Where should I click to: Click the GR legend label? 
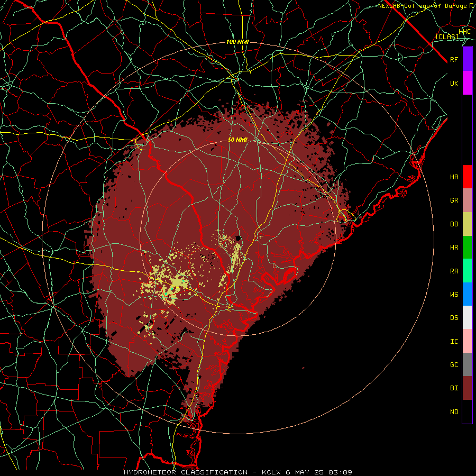point(454,200)
